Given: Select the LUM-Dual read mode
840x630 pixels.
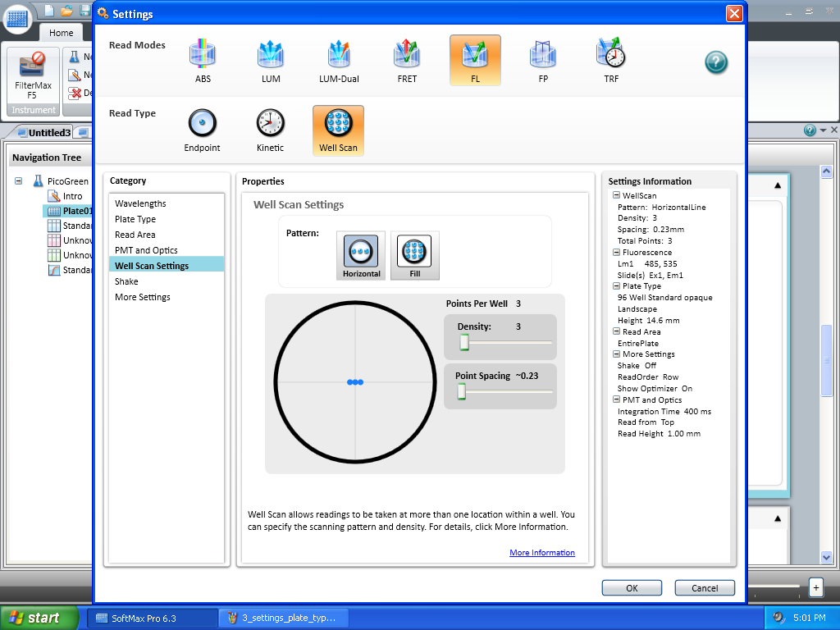Looking at the screenshot, I should tap(339, 56).
